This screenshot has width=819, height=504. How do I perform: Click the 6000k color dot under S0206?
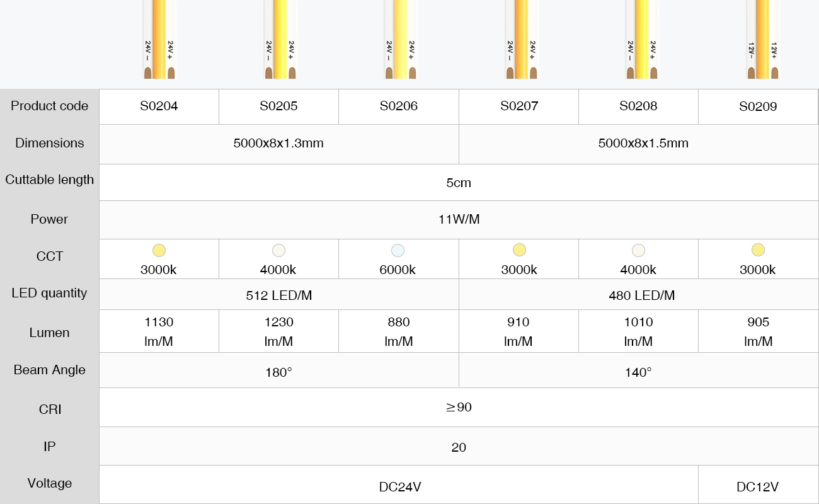click(398, 250)
